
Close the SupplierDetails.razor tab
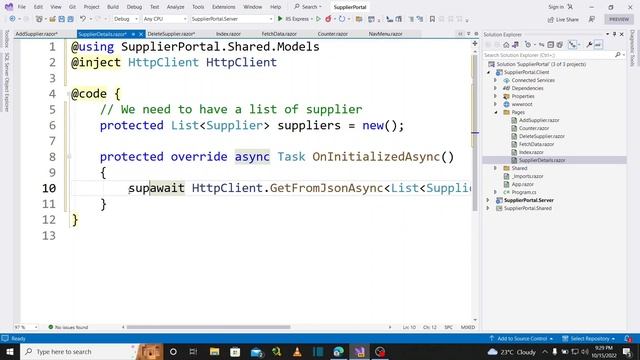pos(141,34)
